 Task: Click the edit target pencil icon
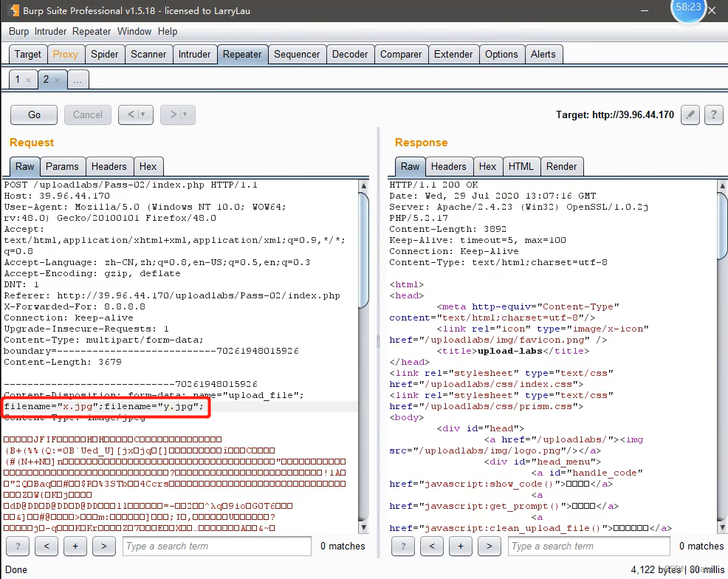[690, 114]
